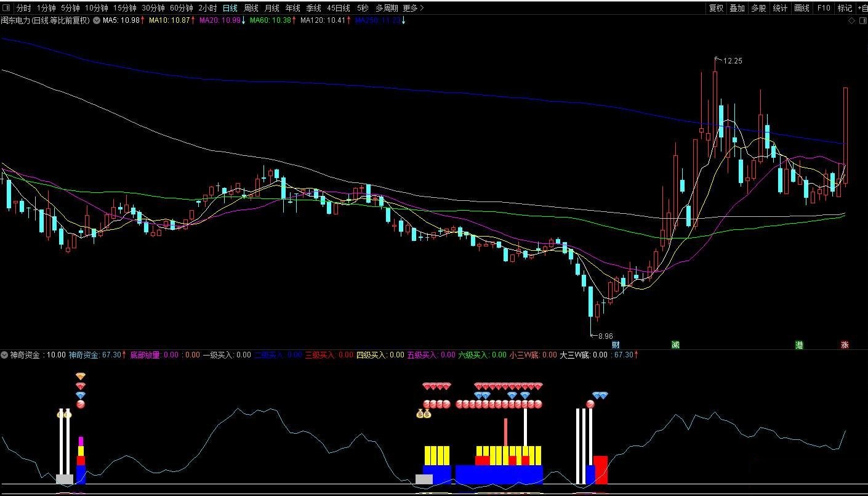Viewport: 868px width, 496px height.
Task: Select the 日线 daily chart tab
Action: pyautogui.click(x=230, y=8)
